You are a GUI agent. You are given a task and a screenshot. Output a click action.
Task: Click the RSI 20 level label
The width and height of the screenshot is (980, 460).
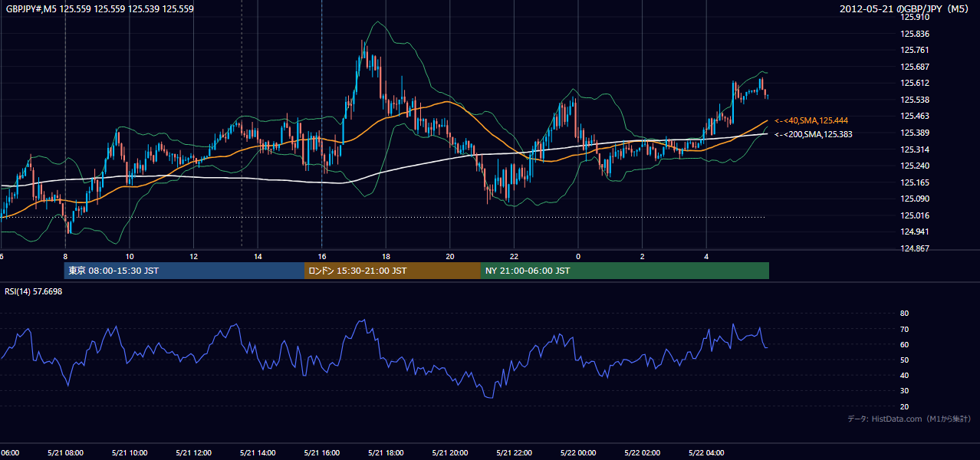click(904, 406)
